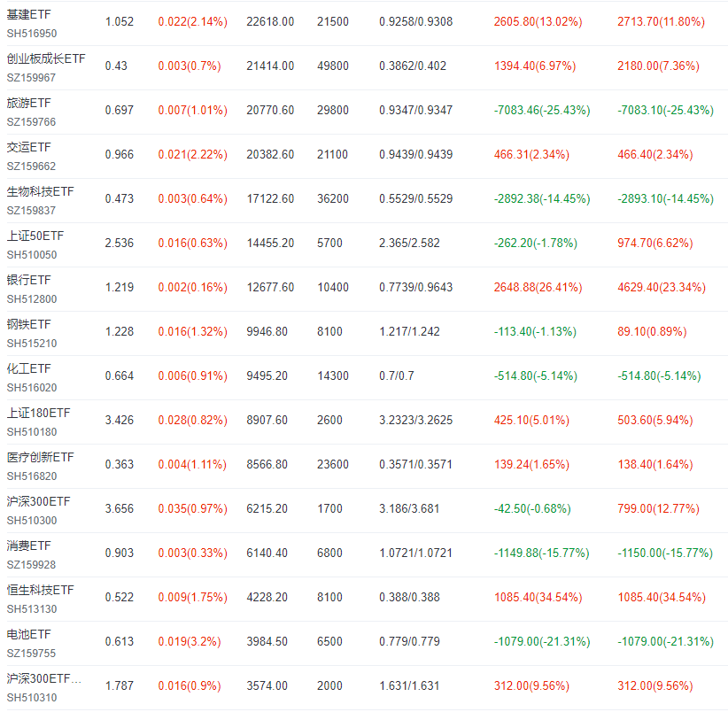
Task: Click the loss value -2893.10(-14.45%)
Action: coord(666,198)
